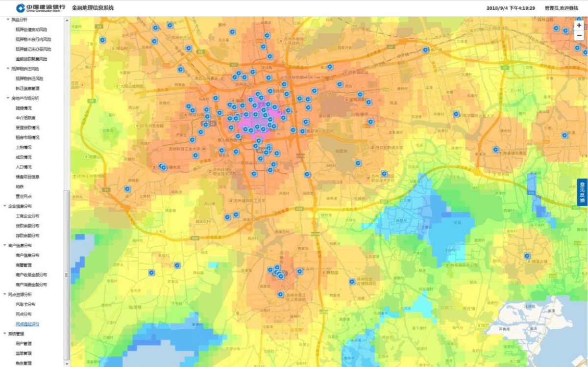
Task: Click the sidebar vertical scrollbar thumb
Action: tap(67, 276)
